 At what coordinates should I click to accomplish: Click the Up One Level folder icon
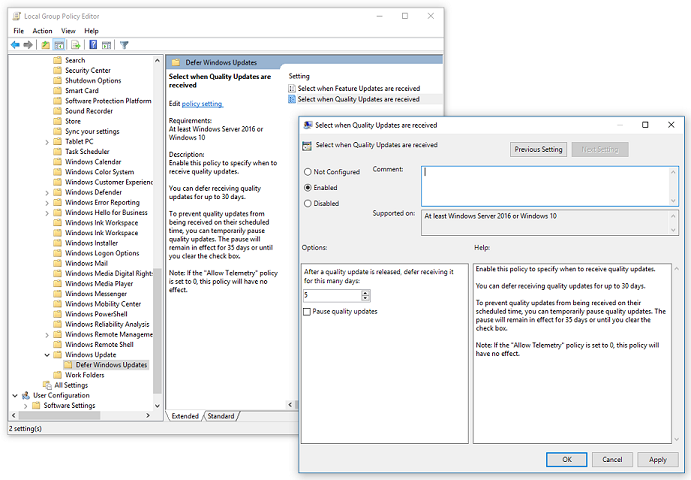[x=46, y=45]
